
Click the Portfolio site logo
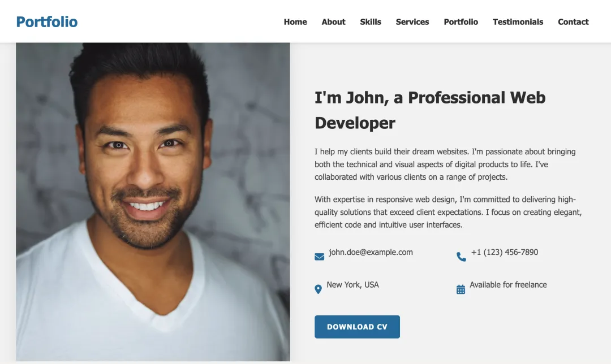coord(47,22)
